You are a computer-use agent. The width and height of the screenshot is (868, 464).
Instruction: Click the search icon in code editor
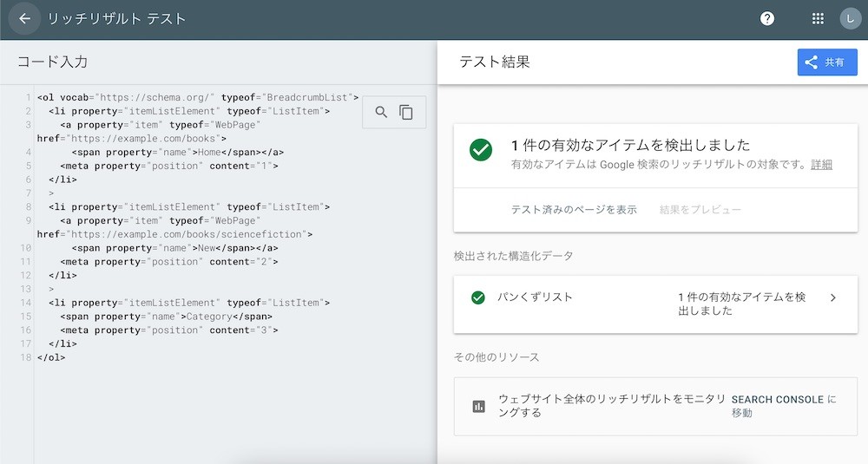[x=381, y=112]
